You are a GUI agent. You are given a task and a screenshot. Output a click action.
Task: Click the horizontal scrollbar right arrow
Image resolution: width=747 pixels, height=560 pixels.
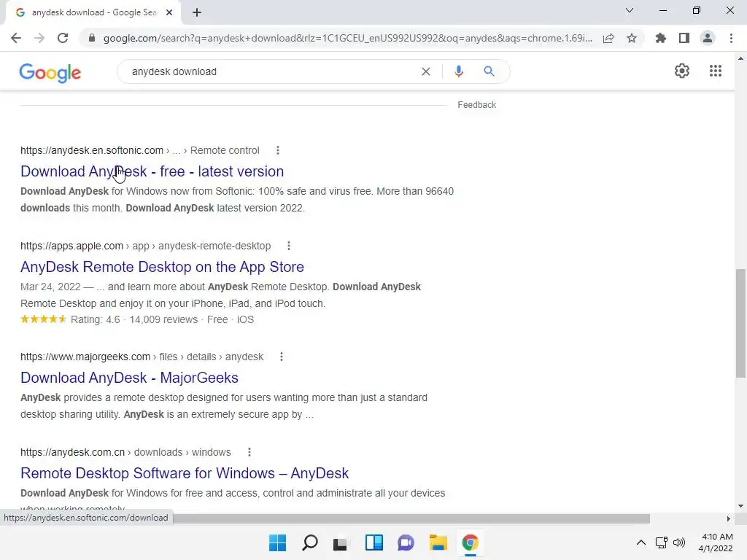point(729,518)
